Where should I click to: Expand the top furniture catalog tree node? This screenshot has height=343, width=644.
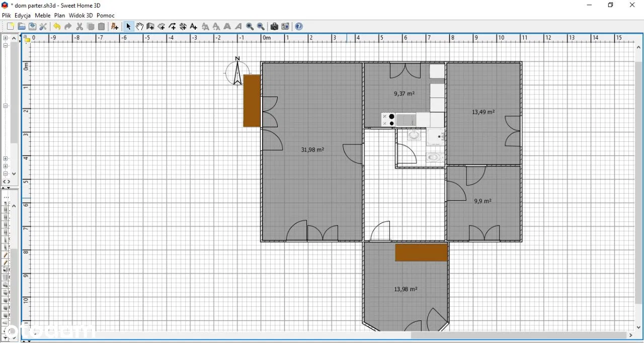6,38
